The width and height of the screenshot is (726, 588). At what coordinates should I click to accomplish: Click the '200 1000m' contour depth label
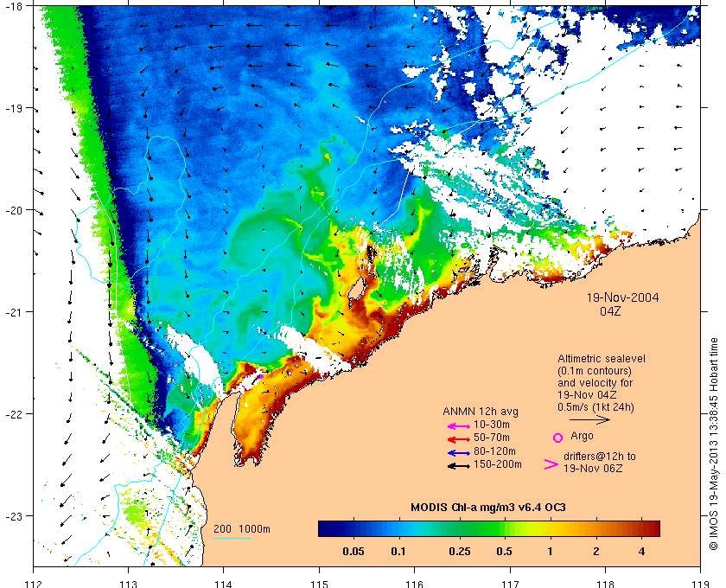tap(242, 529)
